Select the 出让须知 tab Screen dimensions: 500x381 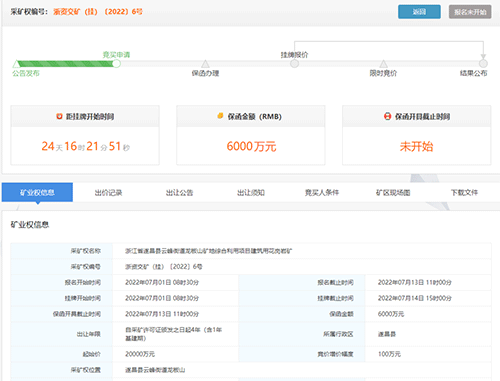click(x=251, y=192)
